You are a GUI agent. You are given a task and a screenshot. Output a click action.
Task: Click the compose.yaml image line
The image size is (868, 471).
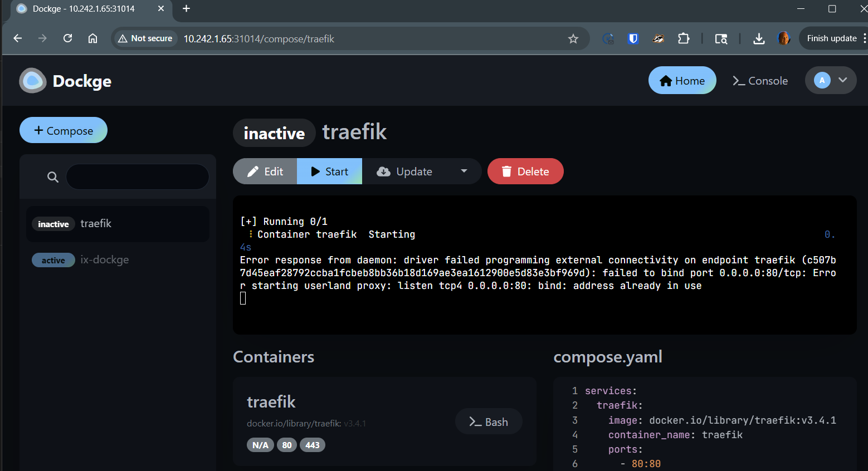coord(722,420)
